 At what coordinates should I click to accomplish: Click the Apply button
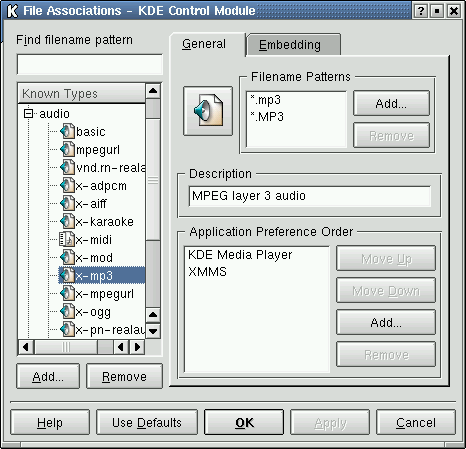pyautogui.click(x=330, y=422)
